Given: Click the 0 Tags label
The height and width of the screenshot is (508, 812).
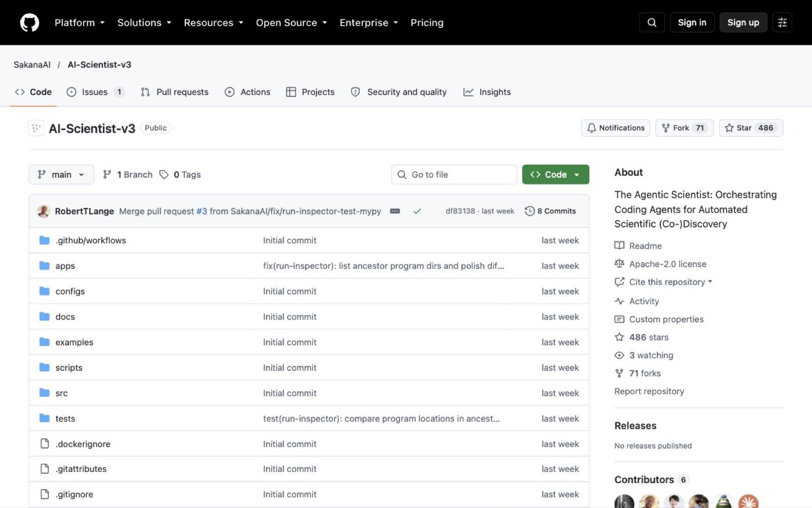Looking at the screenshot, I should click(x=180, y=175).
